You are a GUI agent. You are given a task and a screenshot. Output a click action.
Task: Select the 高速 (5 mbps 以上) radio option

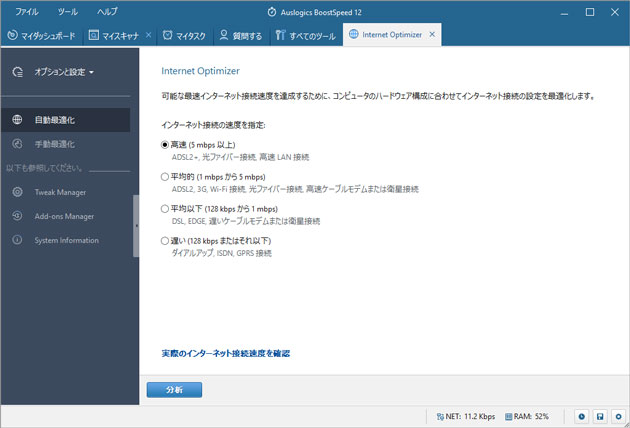point(166,144)
